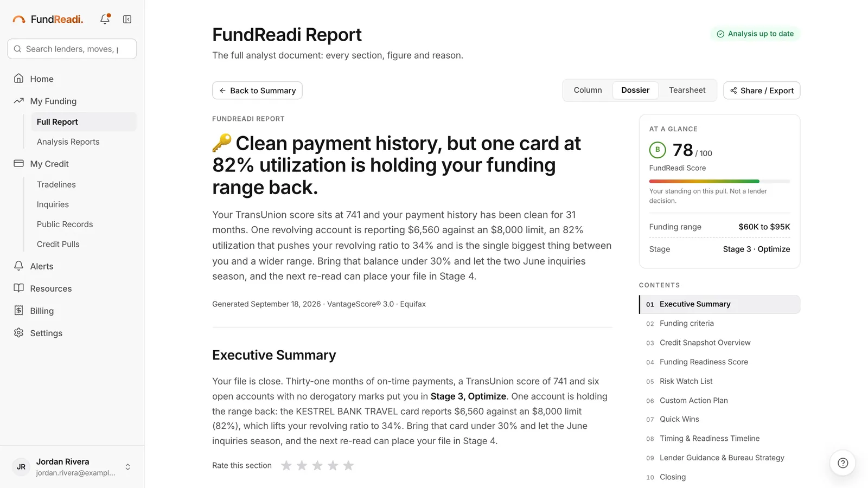The image size is (868, 488).
Task: Switch to Column view
Action: pos(588,90)
